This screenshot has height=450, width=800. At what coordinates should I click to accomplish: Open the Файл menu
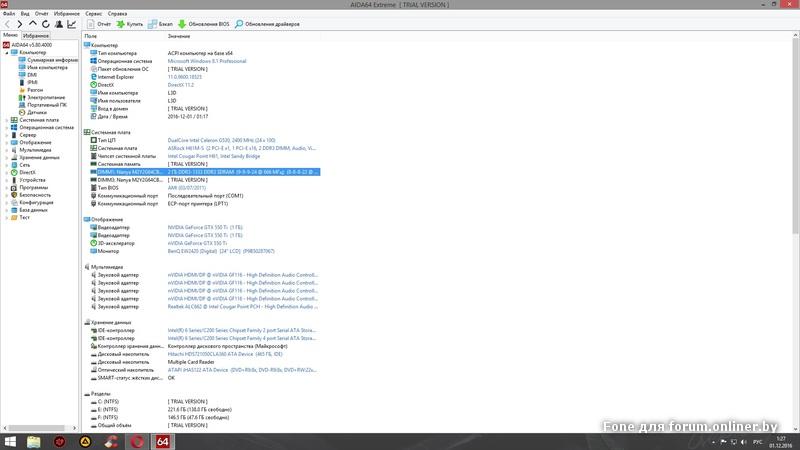click(x=9, y=14)
